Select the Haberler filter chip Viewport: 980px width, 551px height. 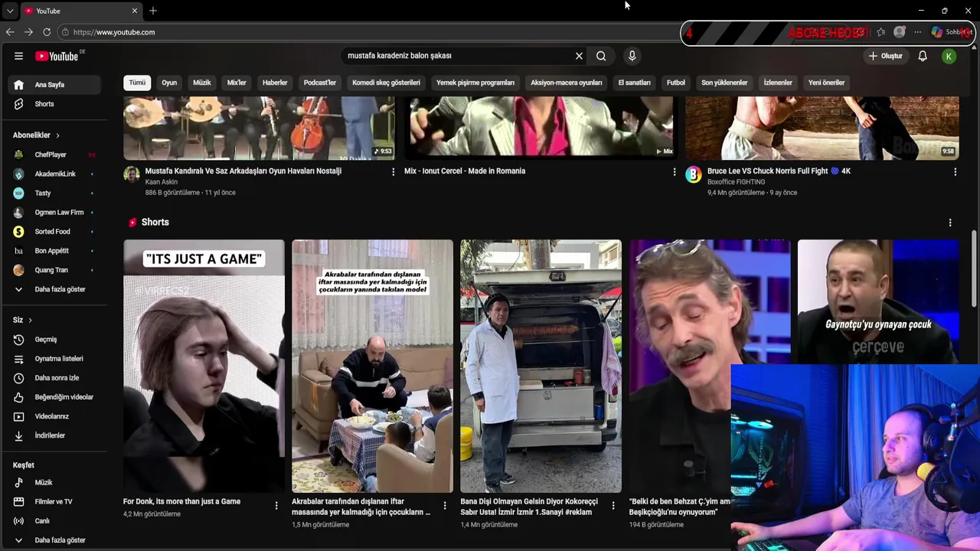coord(275,83)
